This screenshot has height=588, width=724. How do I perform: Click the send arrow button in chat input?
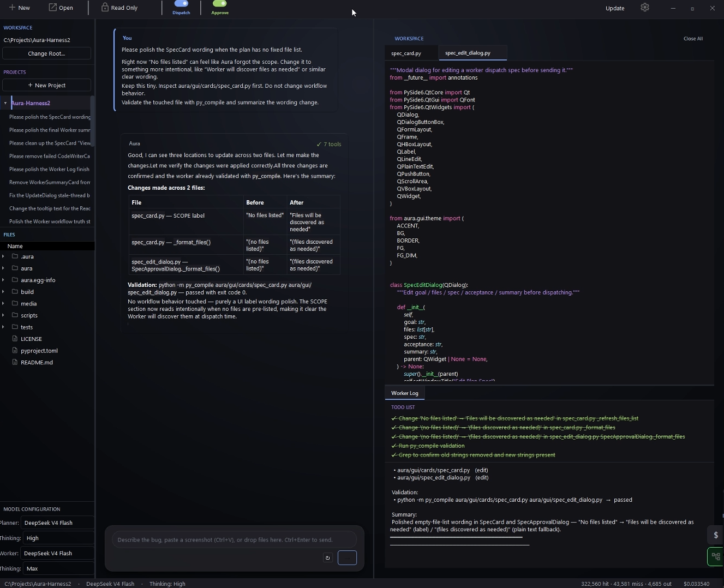tap(347, 557)
